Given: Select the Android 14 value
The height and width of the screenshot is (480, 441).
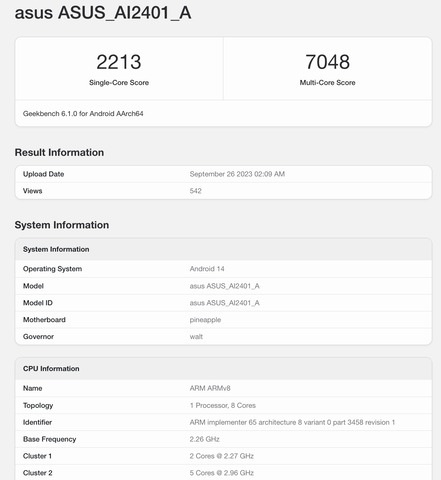Looking at the screenshot, I should (x=207, y=269).
